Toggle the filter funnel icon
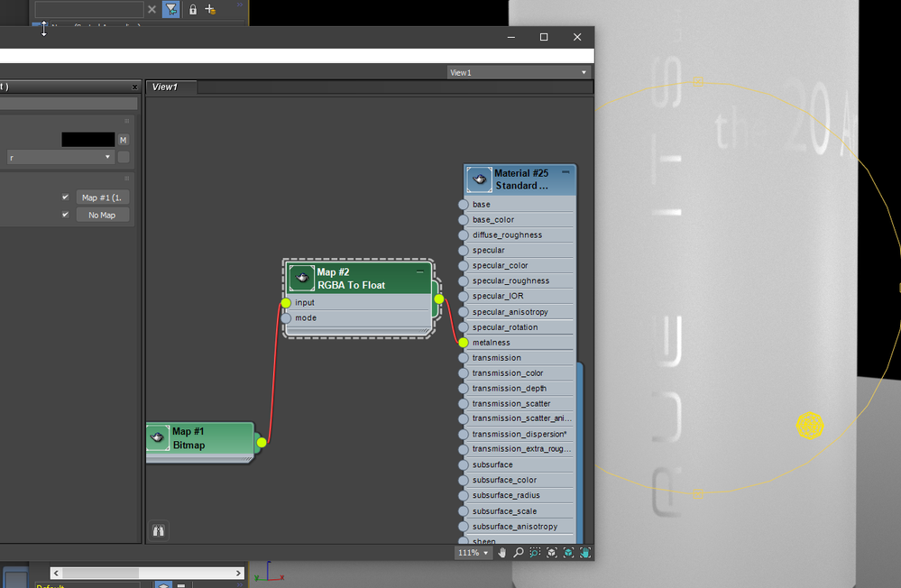 coord(170,9)
